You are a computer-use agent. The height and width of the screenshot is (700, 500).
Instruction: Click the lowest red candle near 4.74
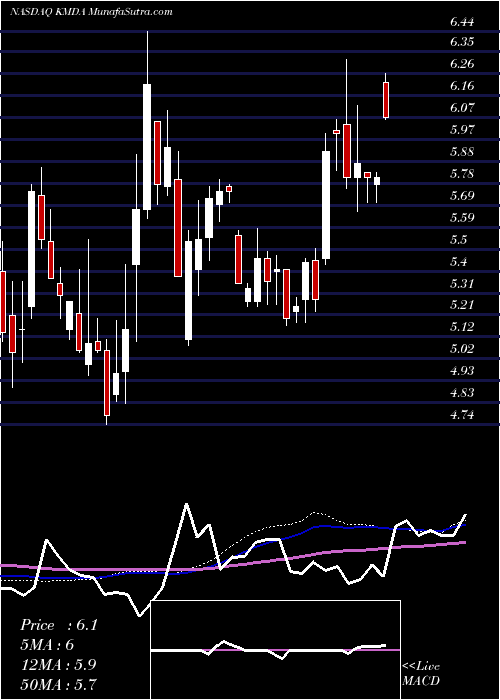(107, 383)
